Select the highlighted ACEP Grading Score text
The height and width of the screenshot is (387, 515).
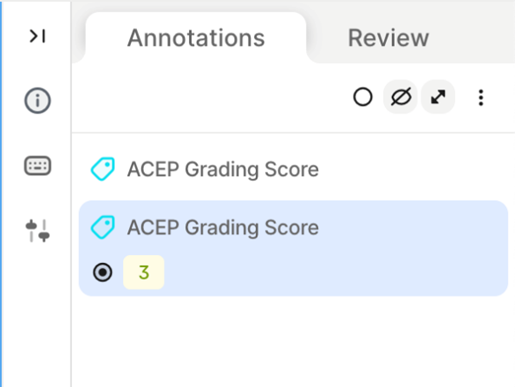(223, 228)
